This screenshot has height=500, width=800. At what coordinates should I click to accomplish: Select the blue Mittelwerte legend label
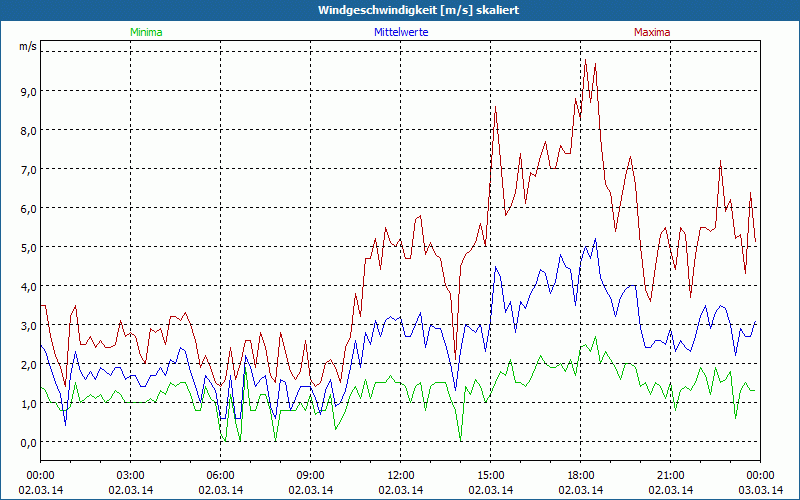[402, 32]
